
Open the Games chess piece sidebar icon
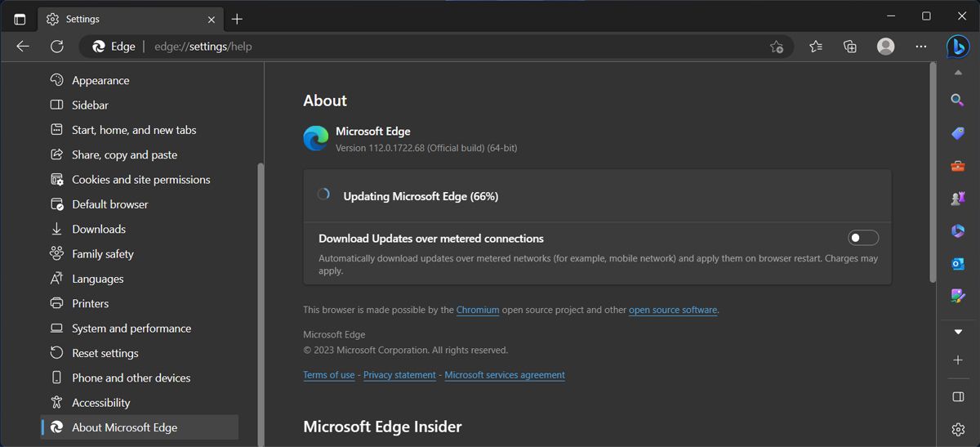958,199
